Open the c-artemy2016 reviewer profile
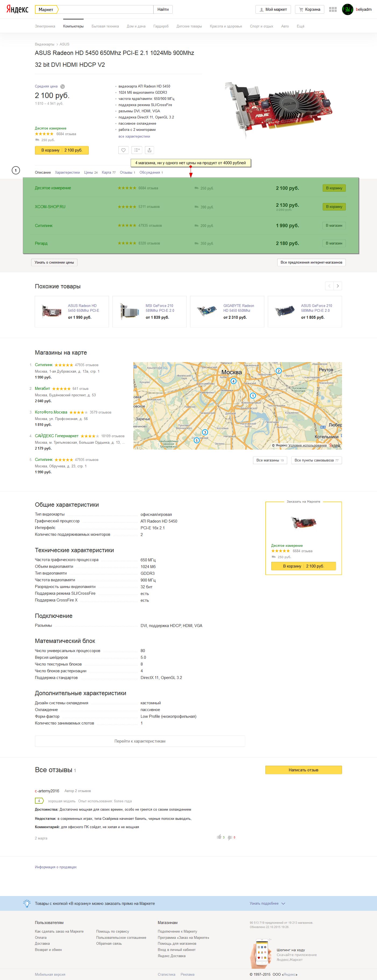The width and height of the screenshot is (377, 980). (x=47, y=791)
